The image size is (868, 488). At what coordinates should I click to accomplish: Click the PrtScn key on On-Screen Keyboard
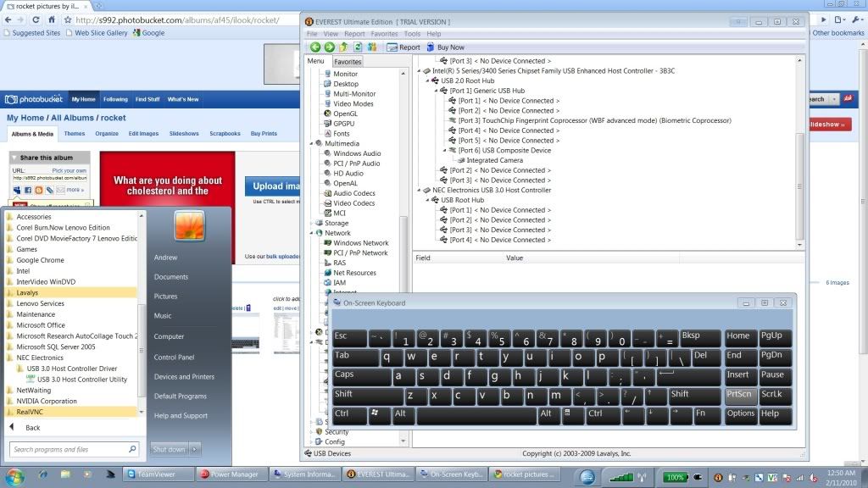click(x=741, y=395)
